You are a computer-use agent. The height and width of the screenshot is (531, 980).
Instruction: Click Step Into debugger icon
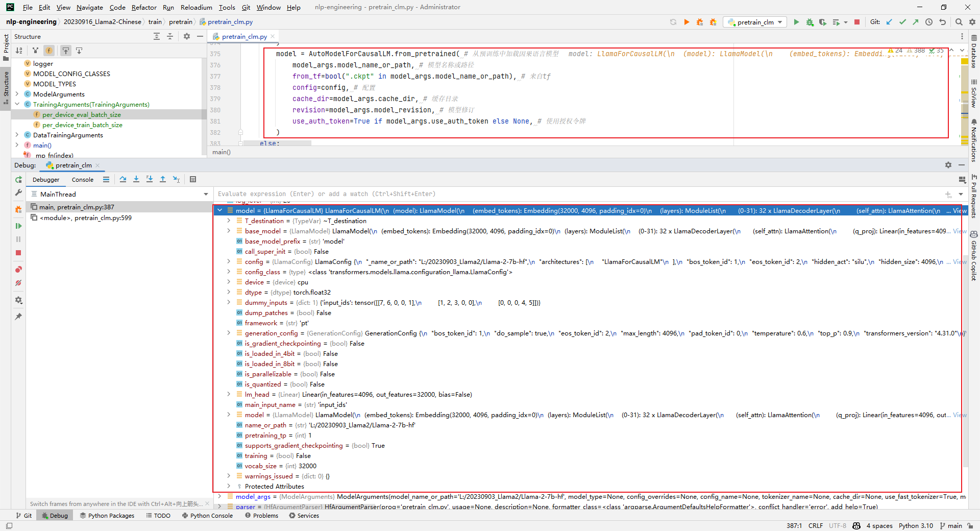[136, 179]
